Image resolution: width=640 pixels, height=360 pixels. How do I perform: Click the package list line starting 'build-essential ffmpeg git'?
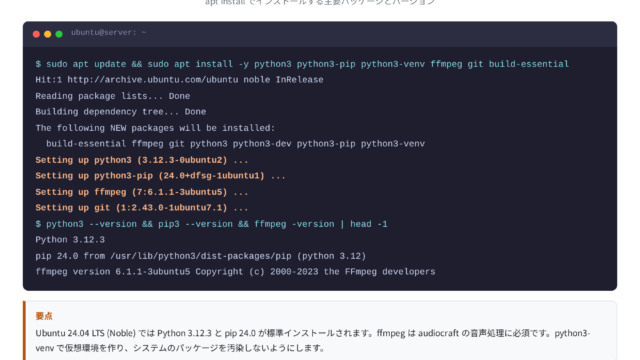(236, 144)
